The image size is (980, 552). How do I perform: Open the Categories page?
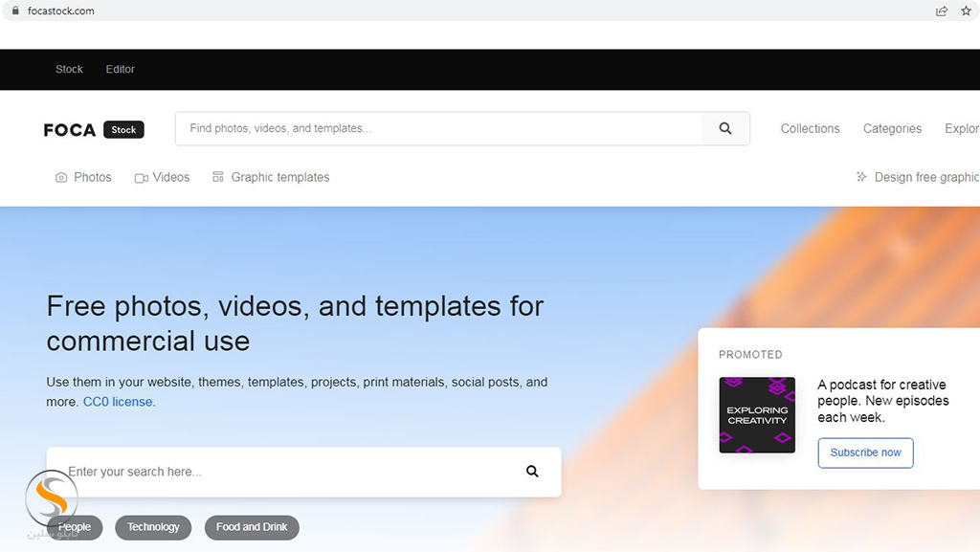892,129
